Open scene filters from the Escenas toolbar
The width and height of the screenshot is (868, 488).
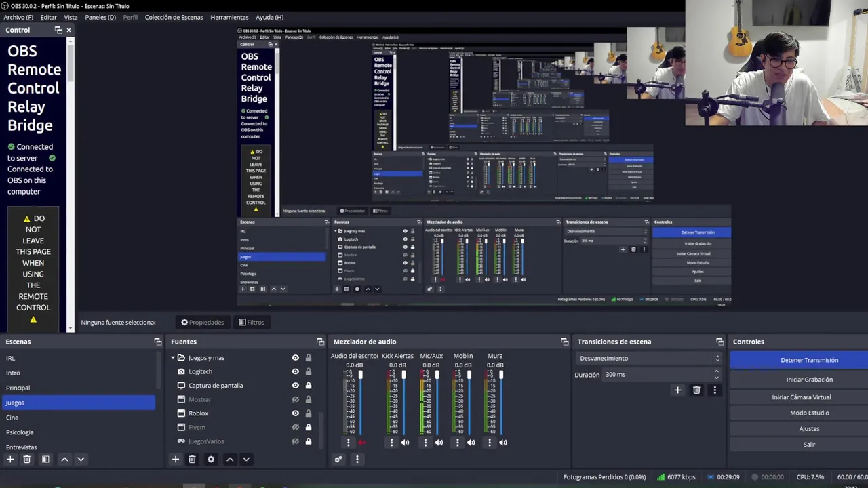(x=45, y=460)
